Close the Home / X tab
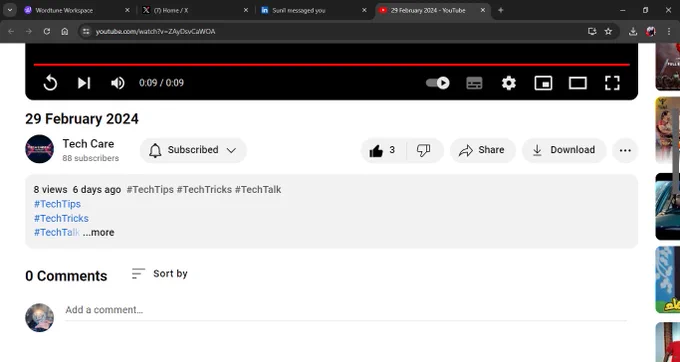The image size is (680, 362). [x=245, y=10]
